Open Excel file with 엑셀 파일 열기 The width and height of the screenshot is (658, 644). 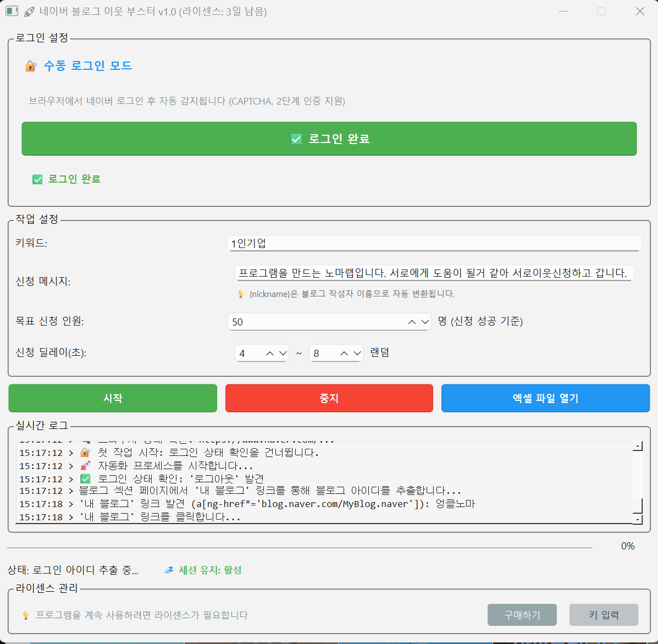coord(545,398)
